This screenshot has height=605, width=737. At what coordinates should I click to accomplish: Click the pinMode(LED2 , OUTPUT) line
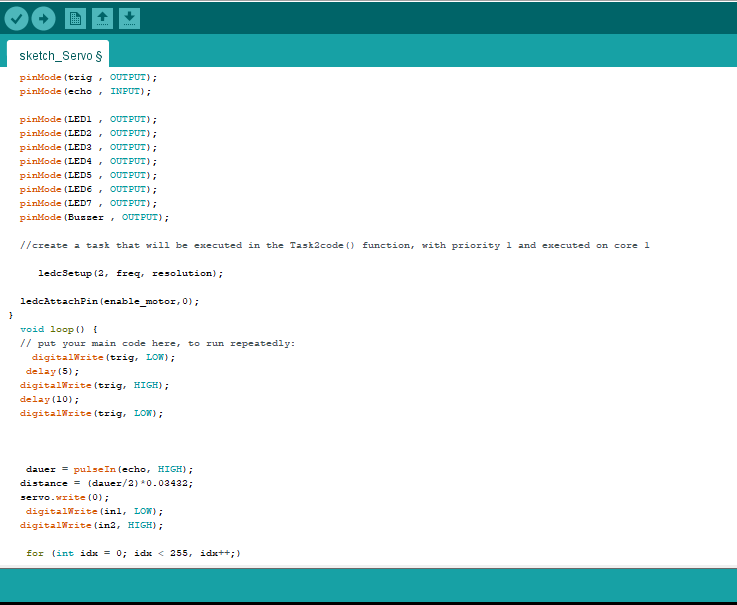pos(88,134)
